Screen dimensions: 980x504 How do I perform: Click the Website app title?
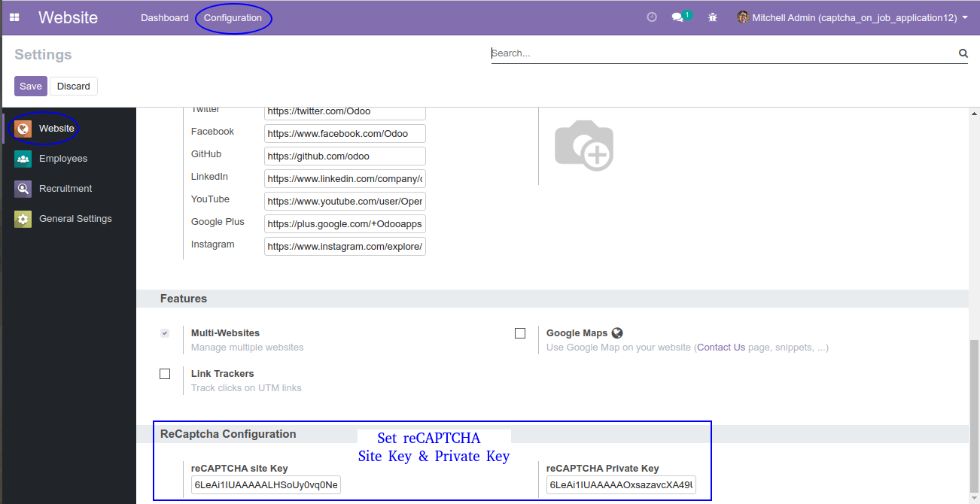(68, 17)
